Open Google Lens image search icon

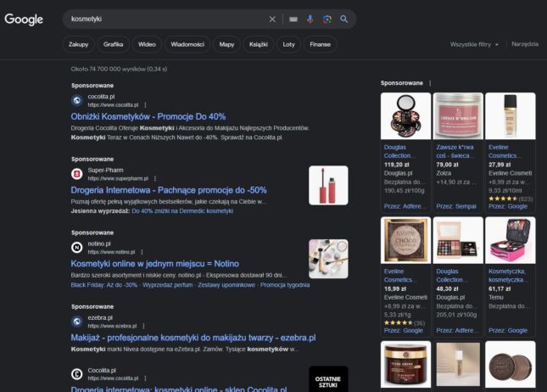pyautogui.click(x=327, y=20)
